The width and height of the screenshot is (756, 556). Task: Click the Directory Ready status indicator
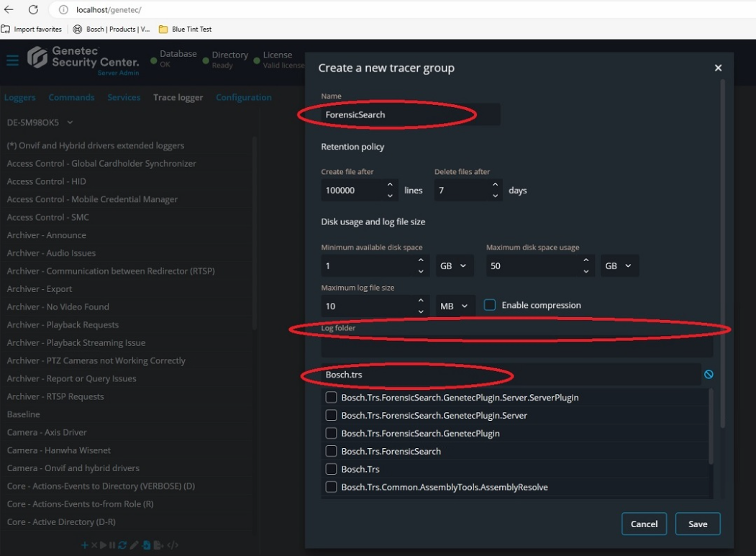tap(225, 60)
